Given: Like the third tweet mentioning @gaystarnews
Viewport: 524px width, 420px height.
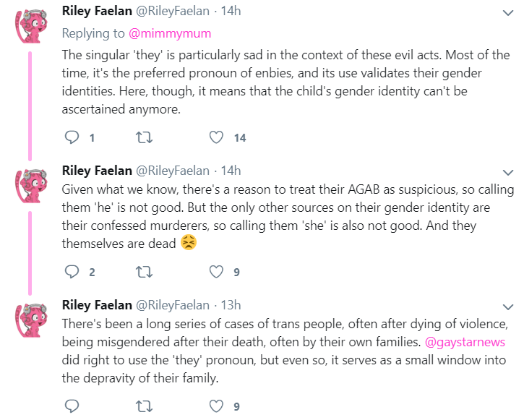Looking at the screenshot, I should pyautogui.click(x=216, y=406).
